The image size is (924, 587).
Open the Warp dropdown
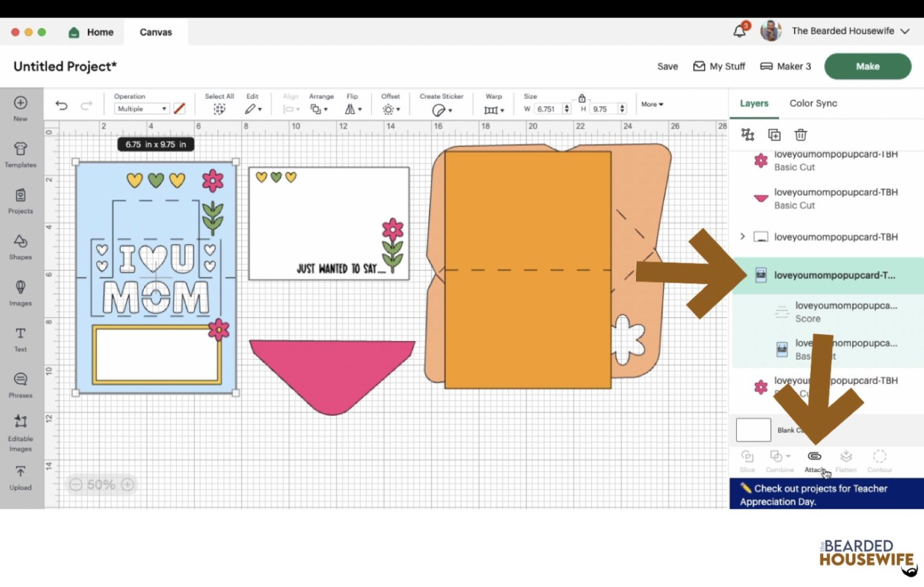coord(494,109)
